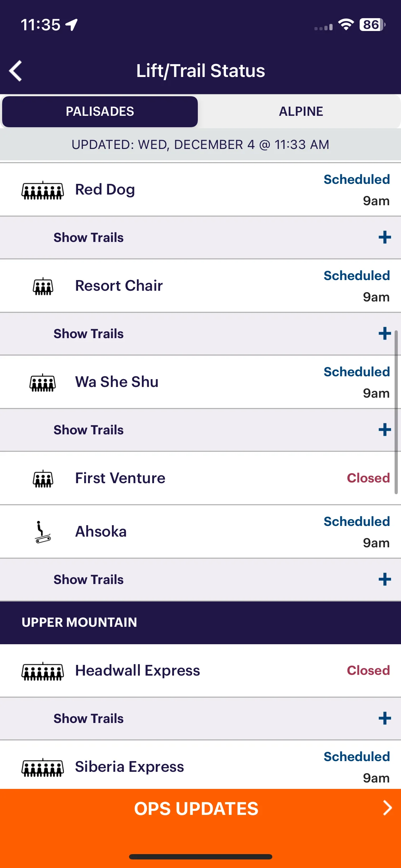Open the OPS UPDATES banner
Image resolution: width=401 pixels, height=868 pixels.
coord(200,809)
